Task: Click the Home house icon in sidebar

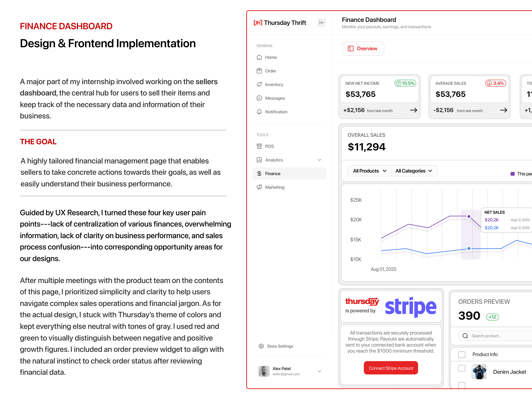Action: pyautogui.click(x=259, y=57)
